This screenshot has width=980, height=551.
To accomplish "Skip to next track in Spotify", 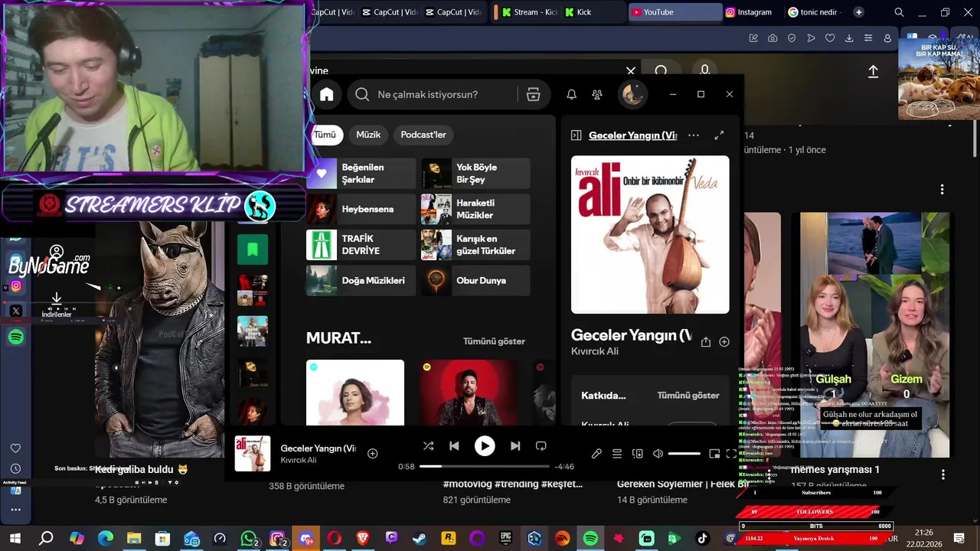I will tap(515, 446).
